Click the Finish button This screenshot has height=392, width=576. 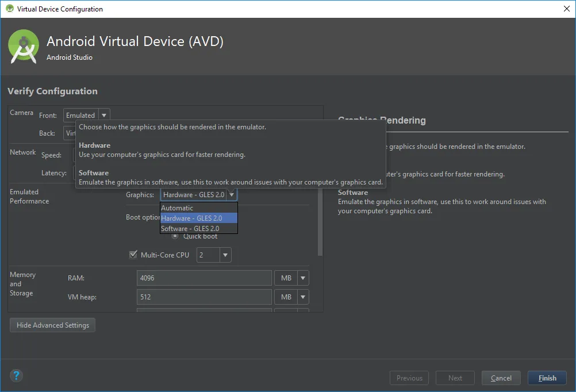(x=547, y=378)
